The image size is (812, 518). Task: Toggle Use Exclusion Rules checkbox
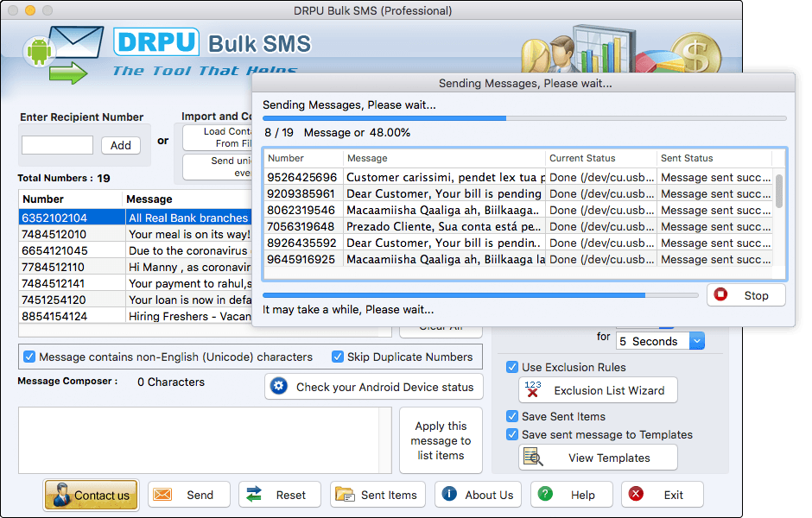click(x=512, y=367)
